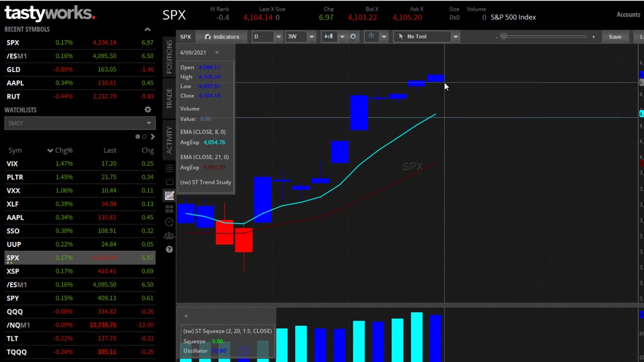Select the candlestick chart style icon
This screenshot has width=644, height=362.
(329, 36)
